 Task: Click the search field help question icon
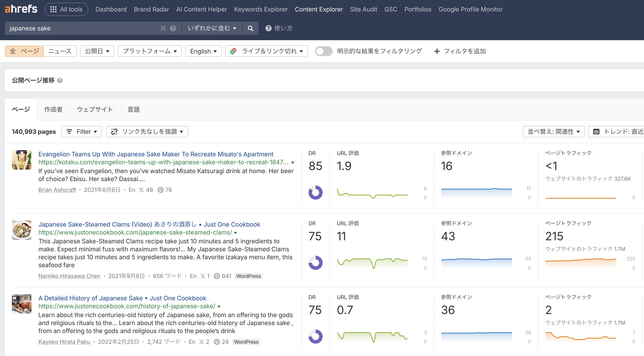click(x=173, y=28)
